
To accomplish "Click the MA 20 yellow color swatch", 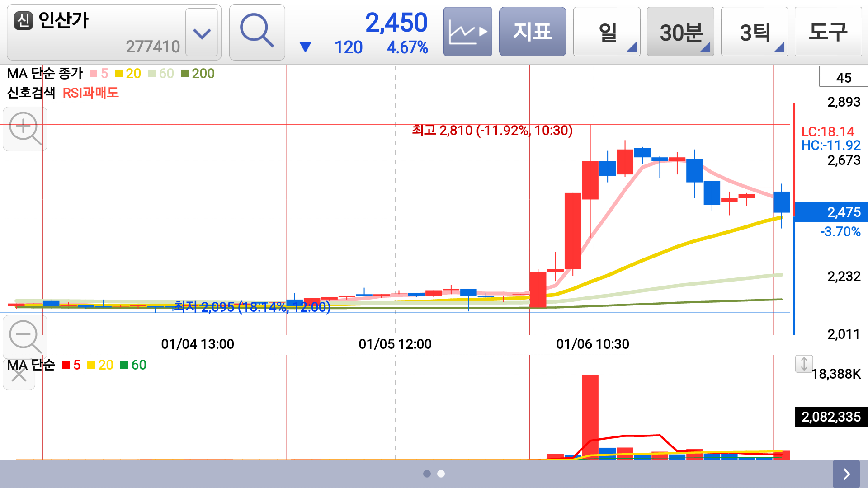I will pyautogui.click(x=118, y=74).
